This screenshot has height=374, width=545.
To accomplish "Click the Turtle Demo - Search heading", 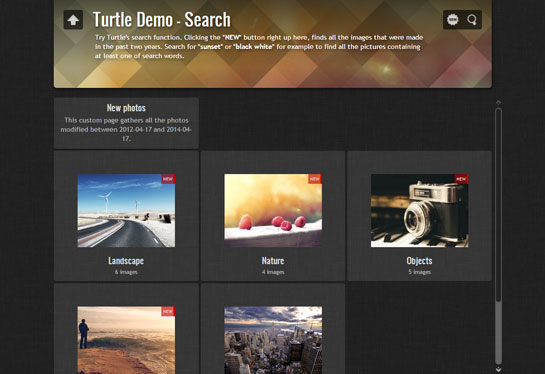I will [162, 19].
